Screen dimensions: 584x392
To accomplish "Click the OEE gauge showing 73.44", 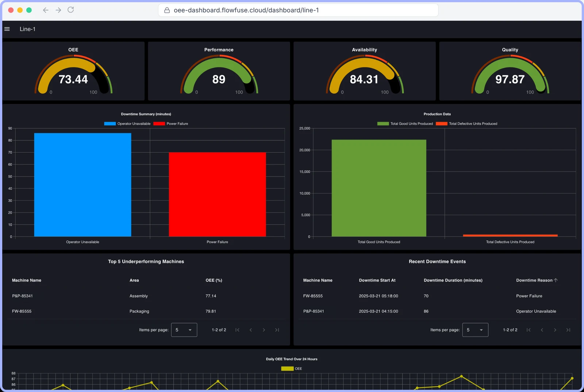I will [73, 75].
